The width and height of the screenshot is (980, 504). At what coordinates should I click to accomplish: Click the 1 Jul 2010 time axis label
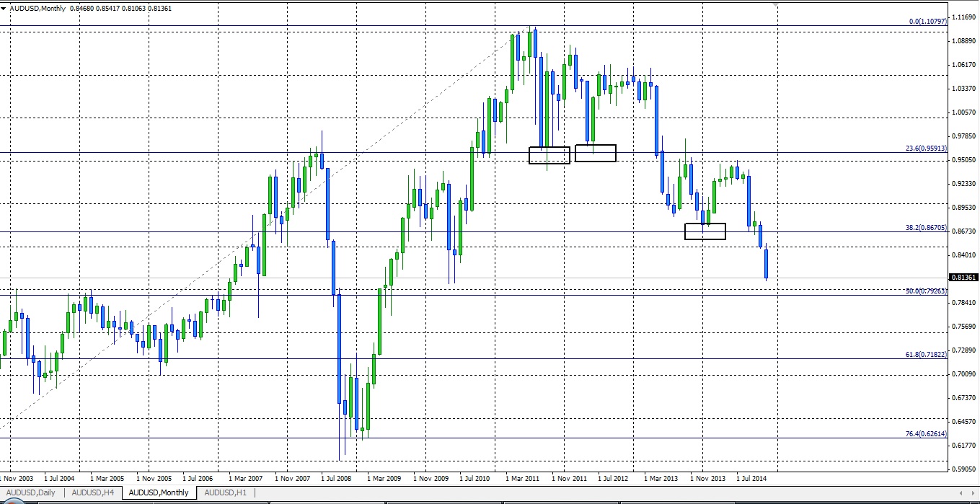(x=474, y=478)
